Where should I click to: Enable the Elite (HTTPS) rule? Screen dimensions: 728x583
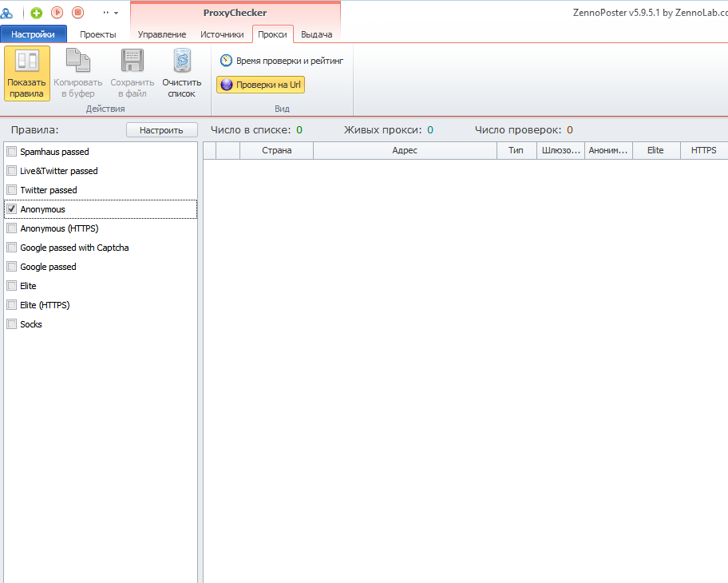pos(12,305)
